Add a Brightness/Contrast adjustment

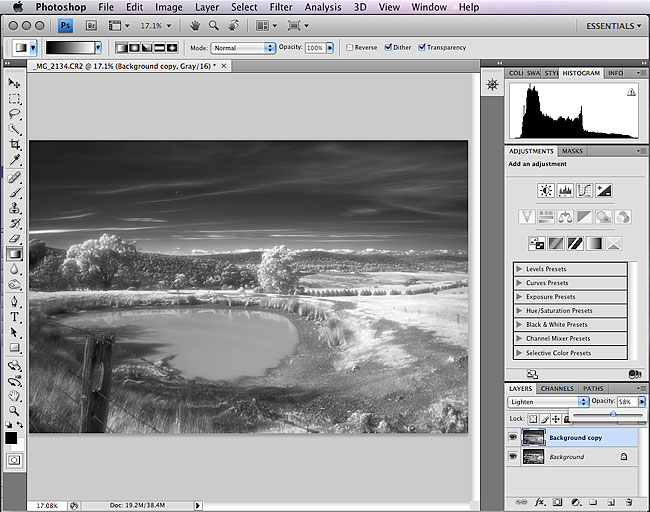[545, 190]
